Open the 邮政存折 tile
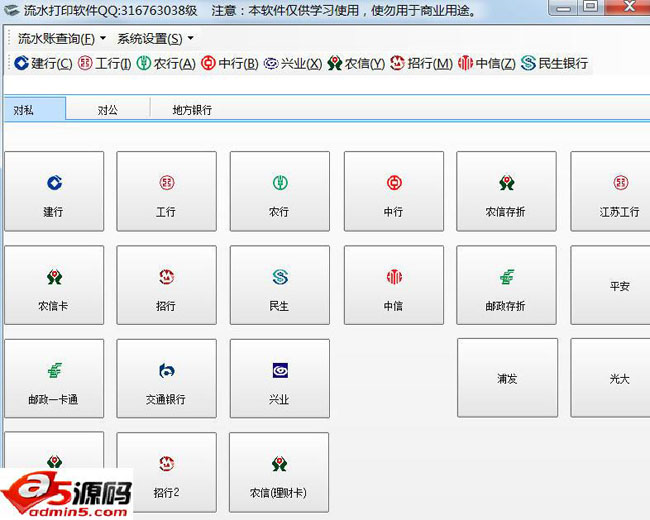The image size is (650, 520). coord(506,285)
